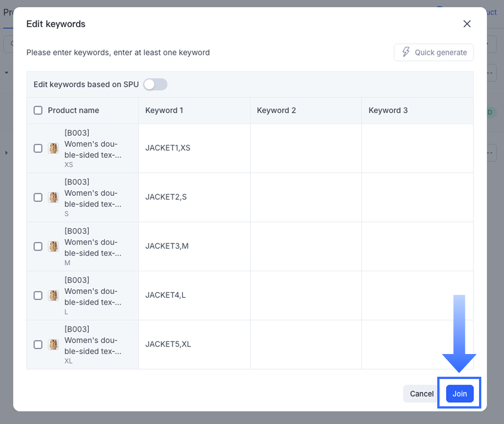
Task: Edit the JACKET1,XS keyword field
Action: [x=194, y=148]
